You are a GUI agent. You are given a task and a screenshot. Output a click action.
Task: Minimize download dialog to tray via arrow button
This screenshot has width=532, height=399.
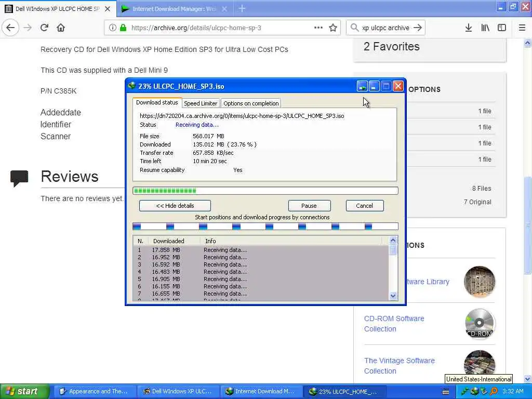click(362, 86)
